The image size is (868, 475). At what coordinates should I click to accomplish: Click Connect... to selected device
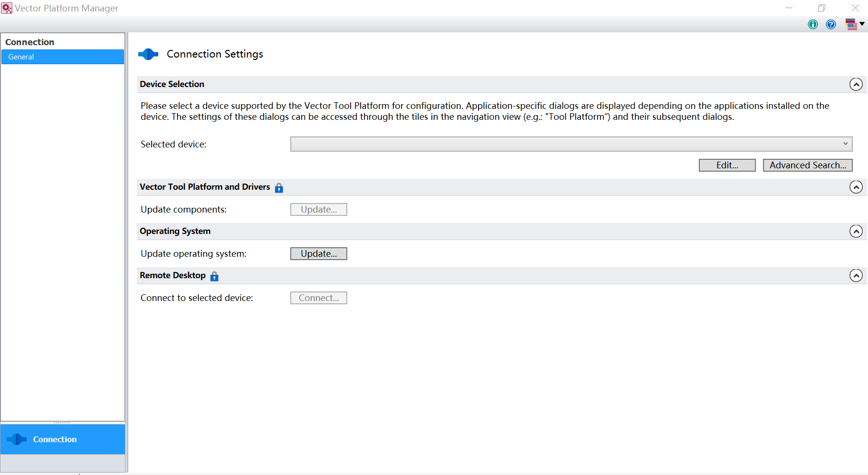(319, 298)
